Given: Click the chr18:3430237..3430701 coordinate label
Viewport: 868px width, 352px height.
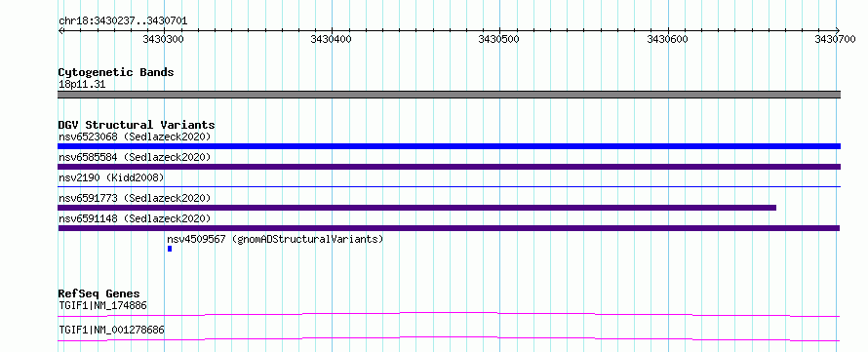Looking at the screenshot, I should pos(123,21).
